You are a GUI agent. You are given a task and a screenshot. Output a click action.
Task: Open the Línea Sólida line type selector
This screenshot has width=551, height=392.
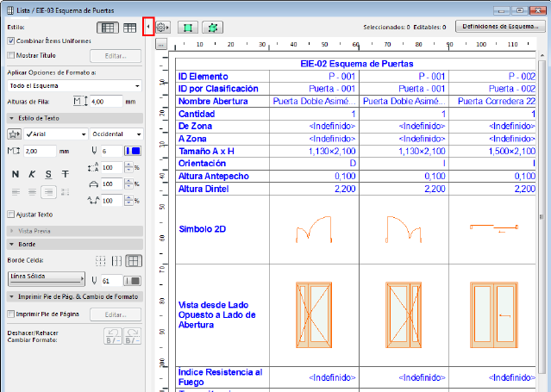[47, 279]
